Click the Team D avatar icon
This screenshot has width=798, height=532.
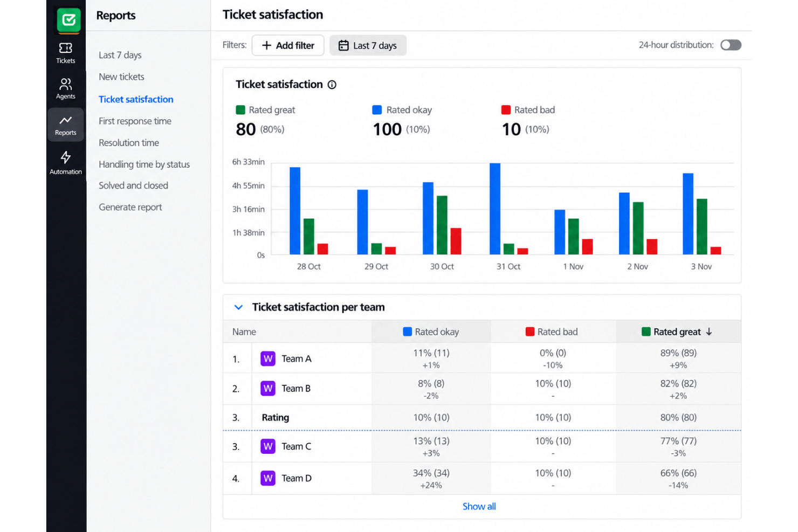coord(268,478)
